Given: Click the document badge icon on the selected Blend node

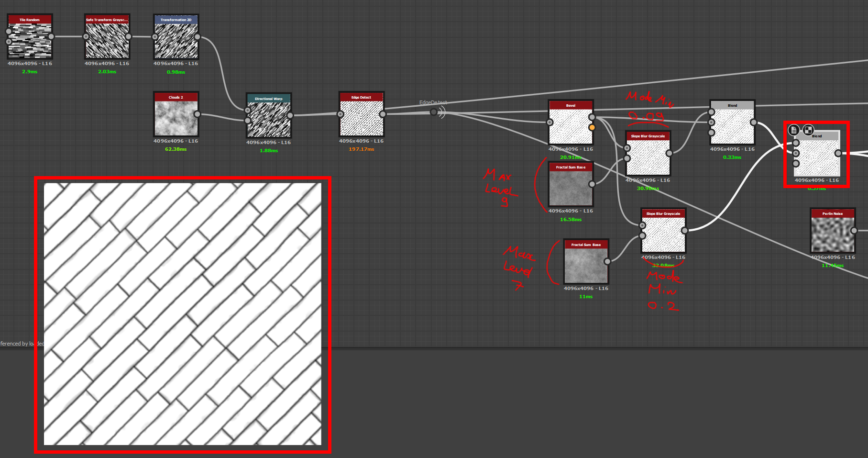Looking at the screenshot, I should 793,130.
